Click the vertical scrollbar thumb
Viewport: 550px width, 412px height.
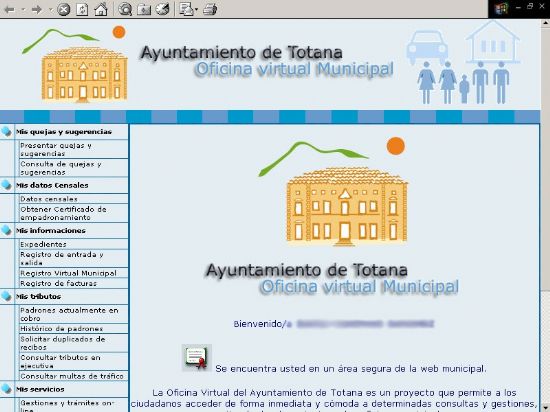pos(545,160)
